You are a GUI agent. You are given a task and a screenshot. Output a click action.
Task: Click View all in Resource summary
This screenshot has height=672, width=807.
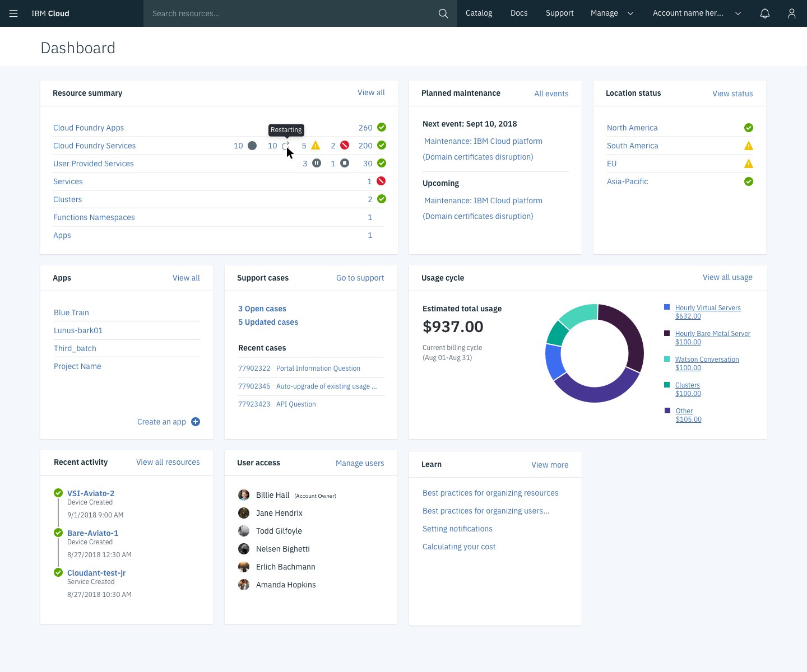[371, 93]
